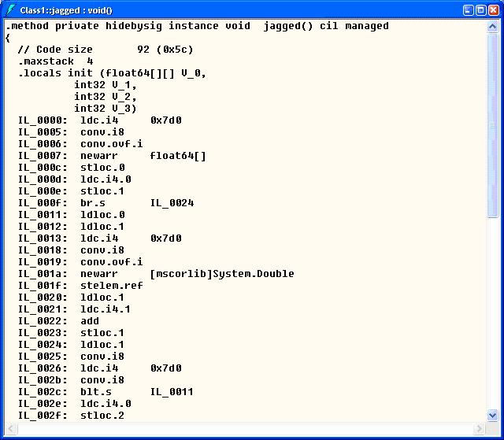
Task: Click line IL_001a newarr System.Double
Action: click(x=156, y=274)
